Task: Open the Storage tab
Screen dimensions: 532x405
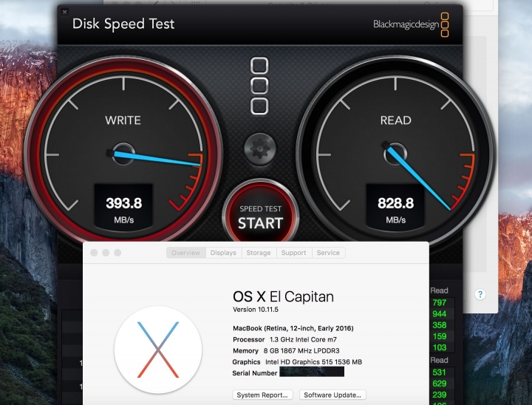Action: pyautogui.click(x=259, y=253)
